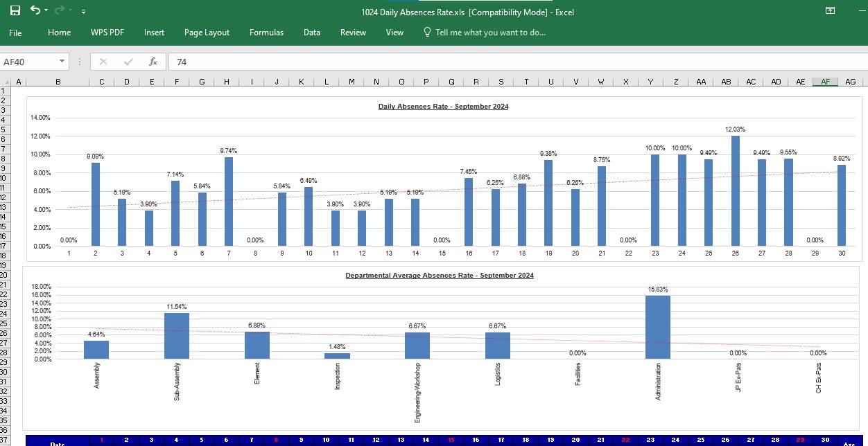Screen dimensions: 868x446
Task: Click the red date cell 8 in table header
Action: click(276, 440)
